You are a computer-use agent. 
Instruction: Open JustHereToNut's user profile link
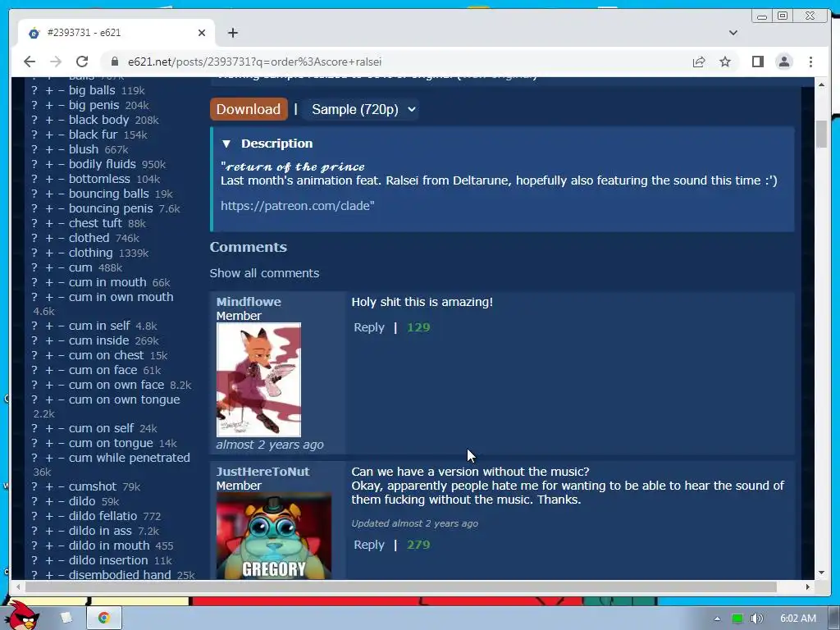pyautogui.click(x=263, y=472)
